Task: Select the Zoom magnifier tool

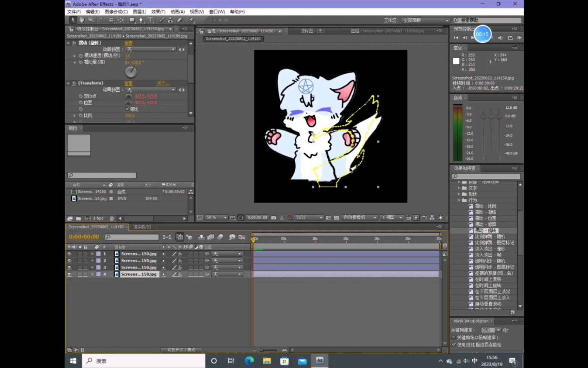Action: 91,20
